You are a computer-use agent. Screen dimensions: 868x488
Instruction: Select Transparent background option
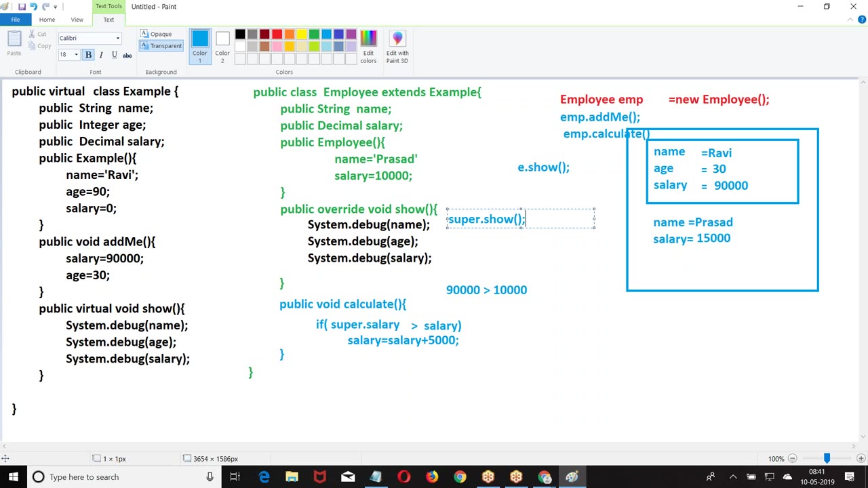click(x=161, y=45)
